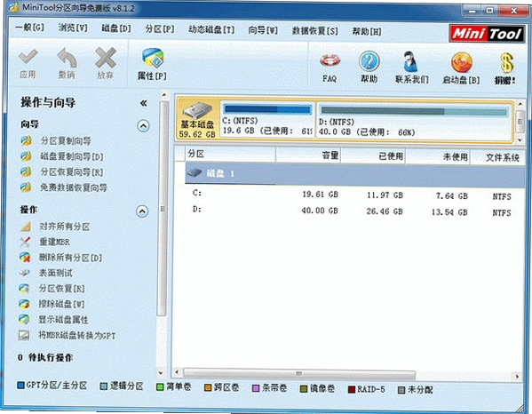Image resolution: width=532 pixels, height=414 pixels.
Task: Click the 放弃 (Discard) X icon
Action: pos(106,58)
